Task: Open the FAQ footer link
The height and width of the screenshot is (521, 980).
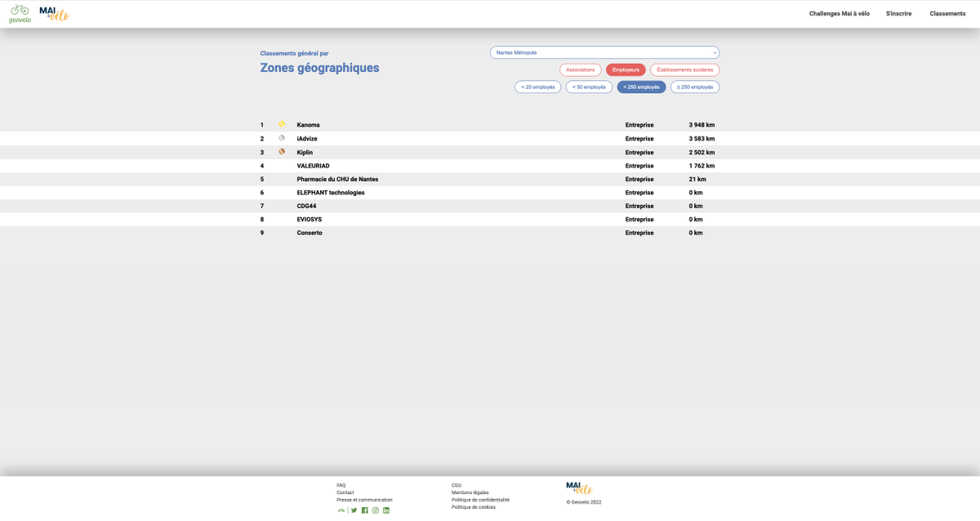Action: click(341, 485)
